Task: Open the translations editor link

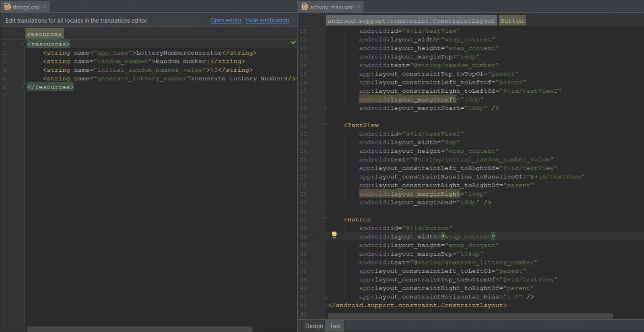Action: (226, 20)
